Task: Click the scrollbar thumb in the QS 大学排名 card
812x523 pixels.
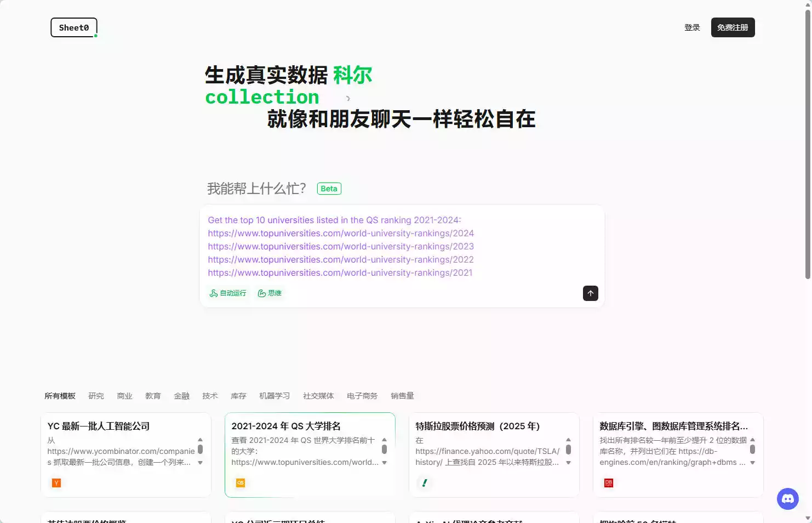Action: [385, 450]
